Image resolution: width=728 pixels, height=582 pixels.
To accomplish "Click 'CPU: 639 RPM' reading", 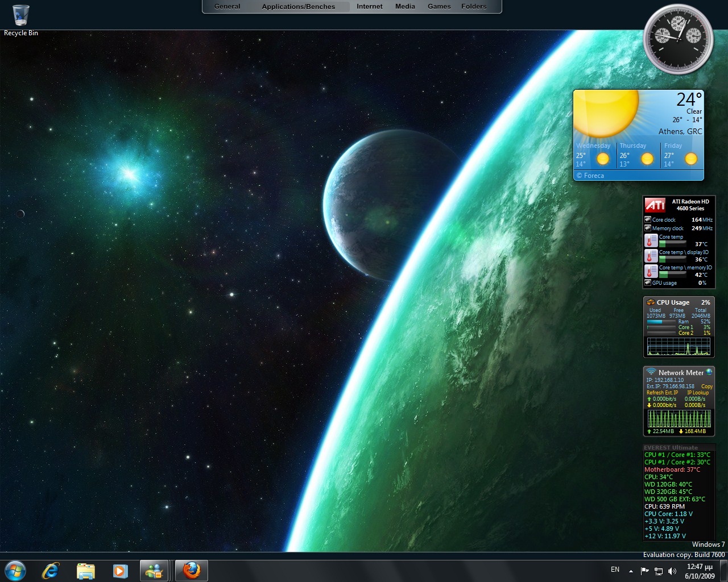I will (664, 506).
